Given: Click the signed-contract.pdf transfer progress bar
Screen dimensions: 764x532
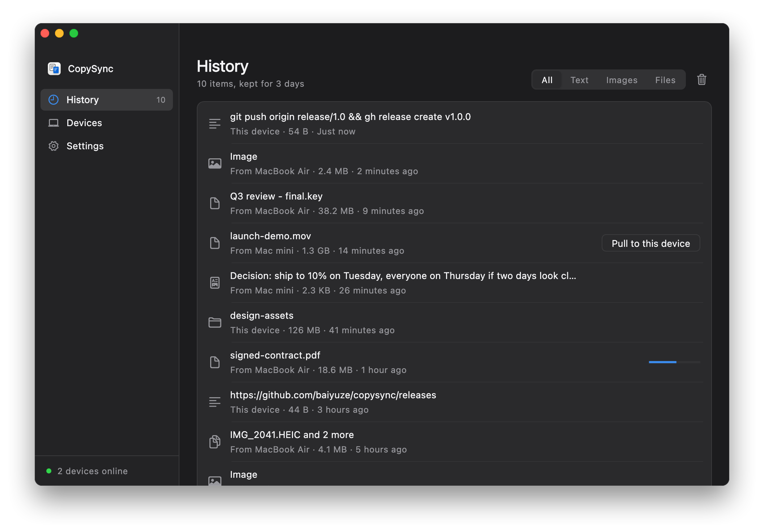Looking at the screenshot, I should pos(674,362).
